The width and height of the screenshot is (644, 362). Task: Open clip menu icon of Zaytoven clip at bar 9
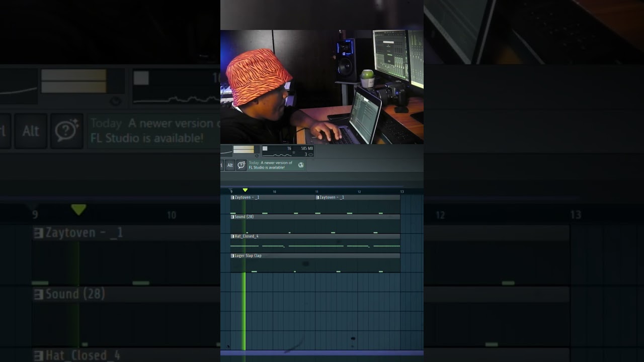(x=232, y=198)
